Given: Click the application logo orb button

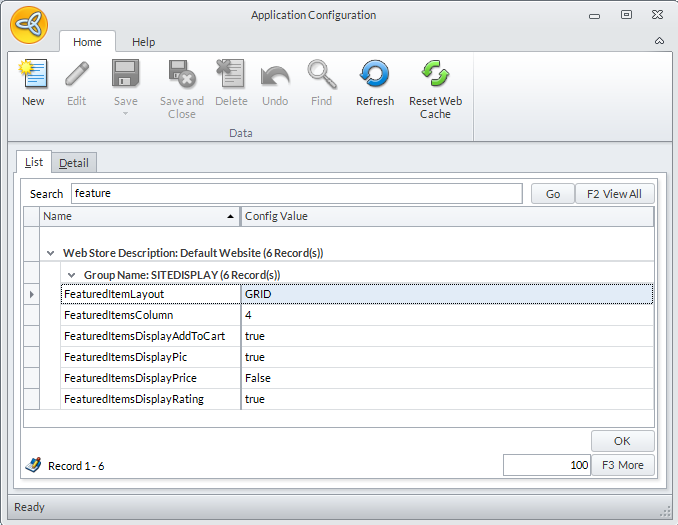Looking at the screenshot, I should (x=29, y=24).
